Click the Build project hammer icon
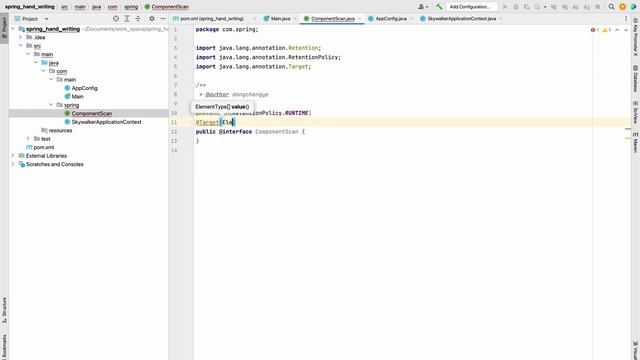This screenshot has height=360, width=640. (439, 7)
